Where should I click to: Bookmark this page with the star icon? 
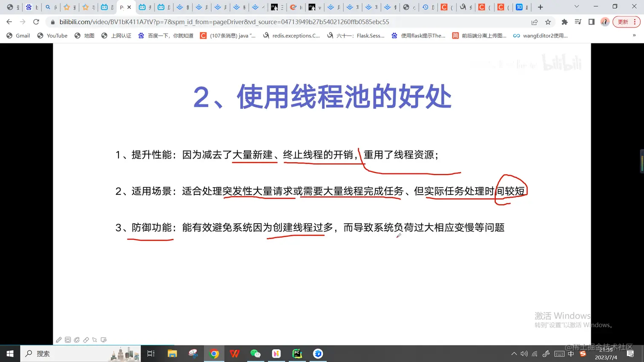548,22
